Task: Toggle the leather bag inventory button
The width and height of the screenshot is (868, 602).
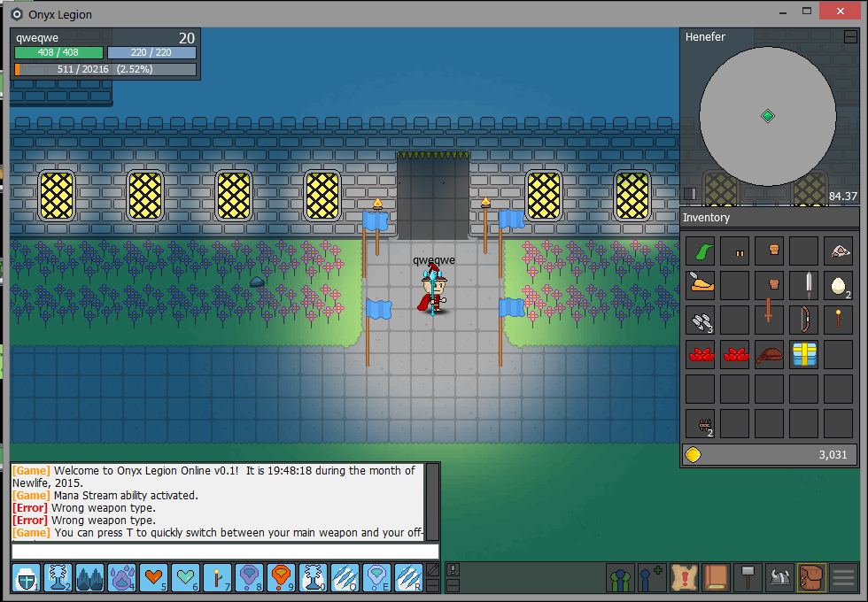Action: (x=811, y=578)
